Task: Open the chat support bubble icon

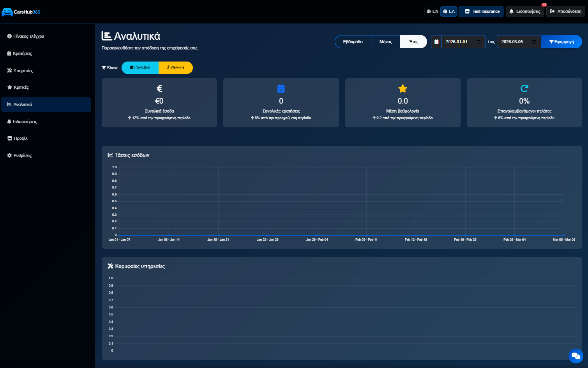Action: [x=576, y=356]
